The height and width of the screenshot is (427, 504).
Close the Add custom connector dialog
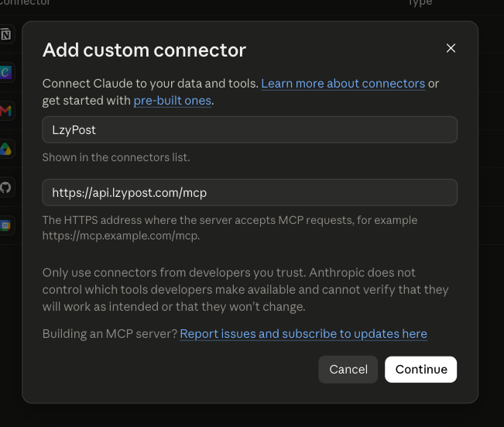pyautogui.click(x=451, y=48)
